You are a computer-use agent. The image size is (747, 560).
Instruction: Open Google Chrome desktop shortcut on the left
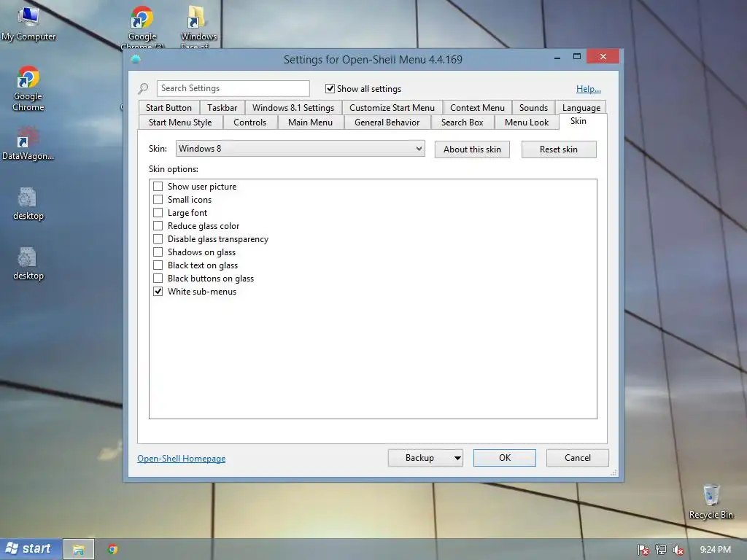(28, 88)
